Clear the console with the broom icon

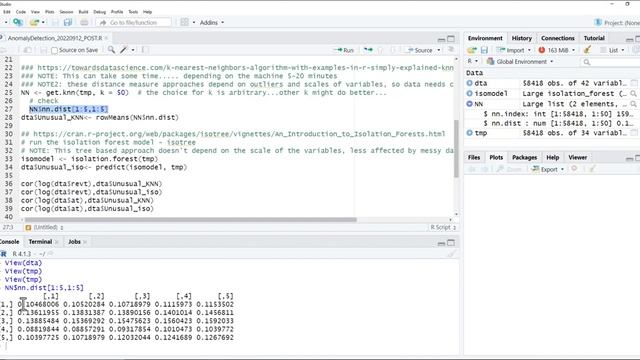[451, 254]
